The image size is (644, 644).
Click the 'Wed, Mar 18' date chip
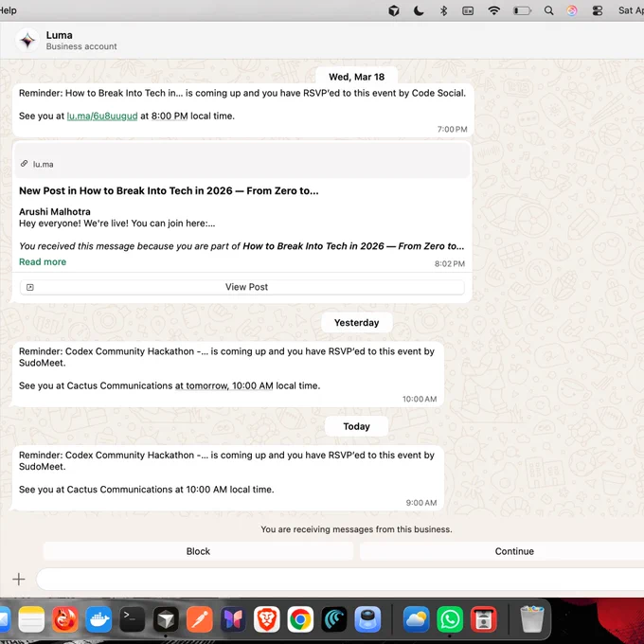coord(356,77)
